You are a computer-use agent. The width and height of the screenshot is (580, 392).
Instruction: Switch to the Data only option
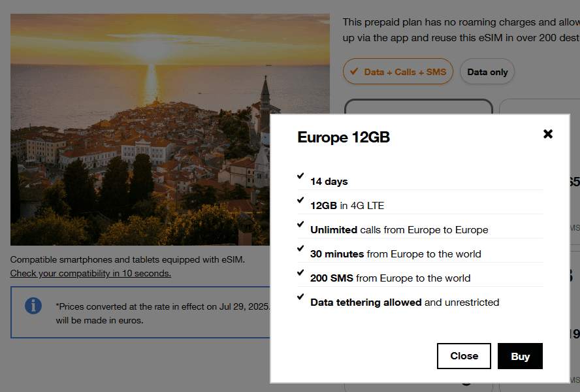tap(487, 72)
